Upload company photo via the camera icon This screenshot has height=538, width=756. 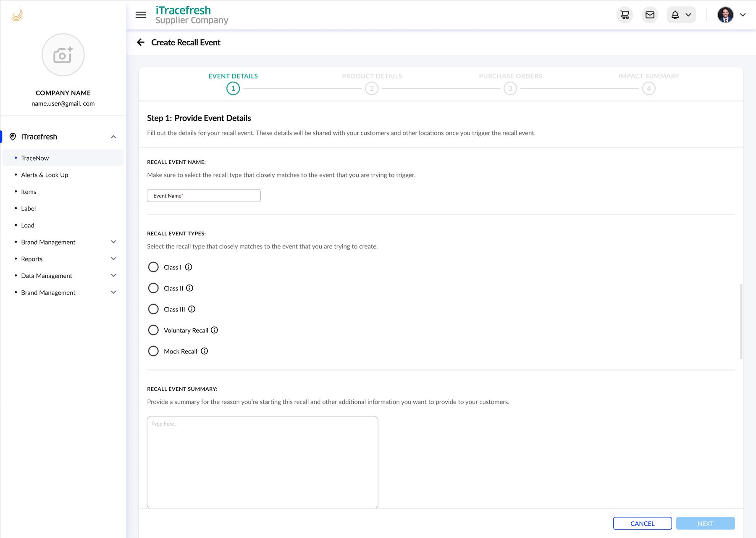click(x=63, y=55)
